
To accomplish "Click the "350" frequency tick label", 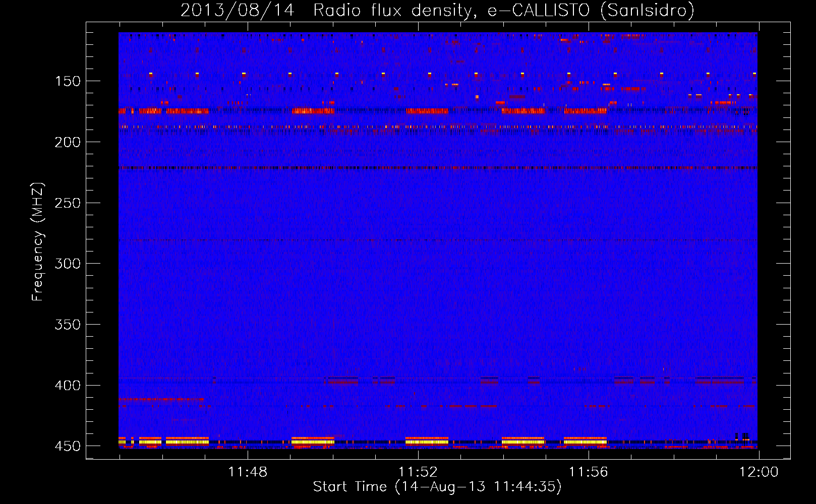I will (x=68, y=325).
